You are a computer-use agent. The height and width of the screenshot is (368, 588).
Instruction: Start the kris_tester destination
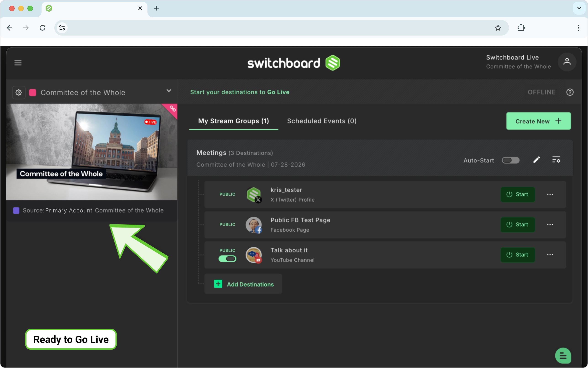pyautogui.click(x=517, y=194)
